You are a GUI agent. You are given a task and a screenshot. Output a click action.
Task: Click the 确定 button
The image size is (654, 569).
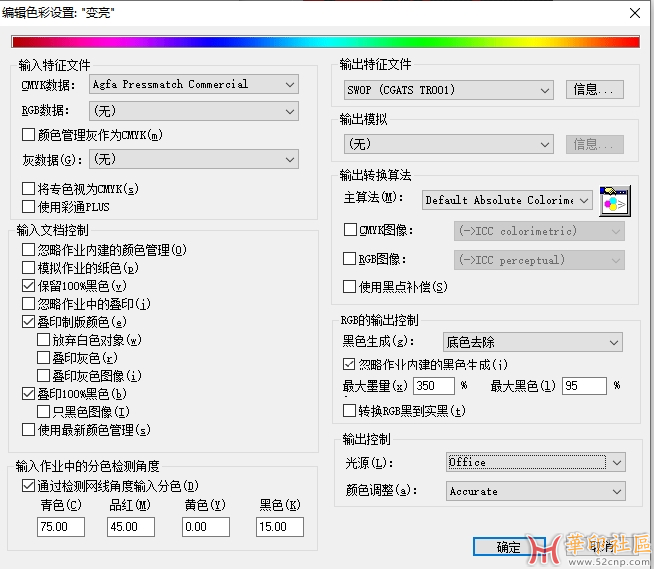tap(509, 546)
